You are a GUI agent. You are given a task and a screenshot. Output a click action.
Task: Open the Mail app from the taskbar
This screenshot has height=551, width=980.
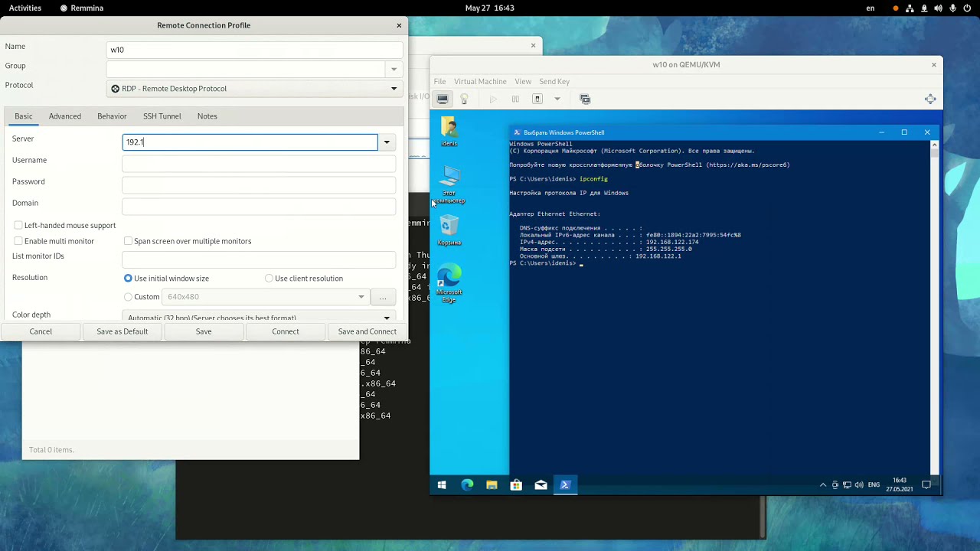tap(541, 485)
